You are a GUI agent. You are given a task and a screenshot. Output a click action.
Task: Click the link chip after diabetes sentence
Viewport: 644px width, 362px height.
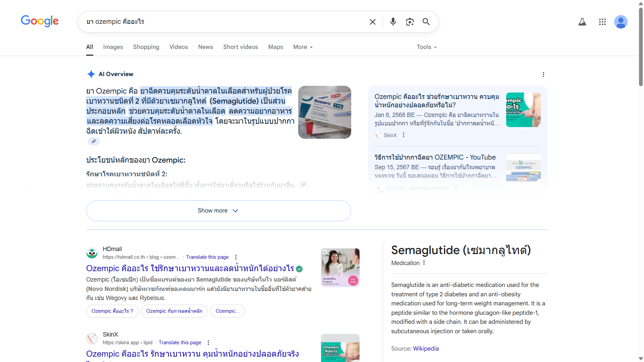click(x=303, y=185)
